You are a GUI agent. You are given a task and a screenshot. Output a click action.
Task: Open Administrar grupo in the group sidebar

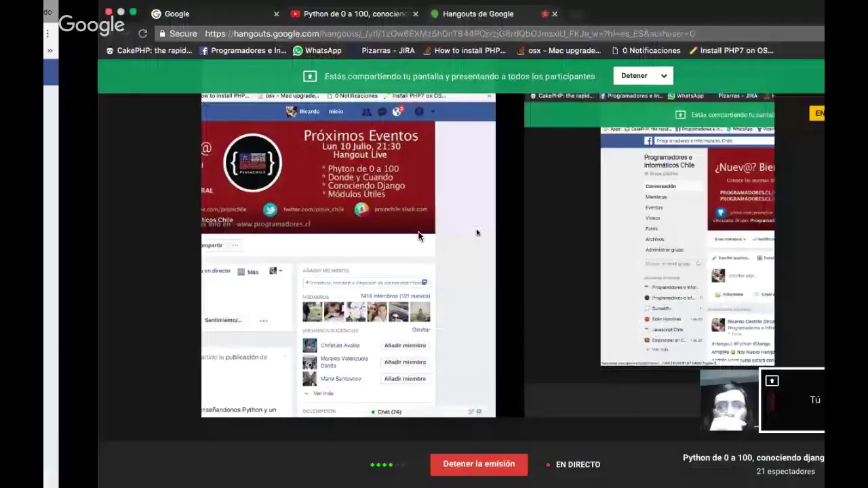664,250
